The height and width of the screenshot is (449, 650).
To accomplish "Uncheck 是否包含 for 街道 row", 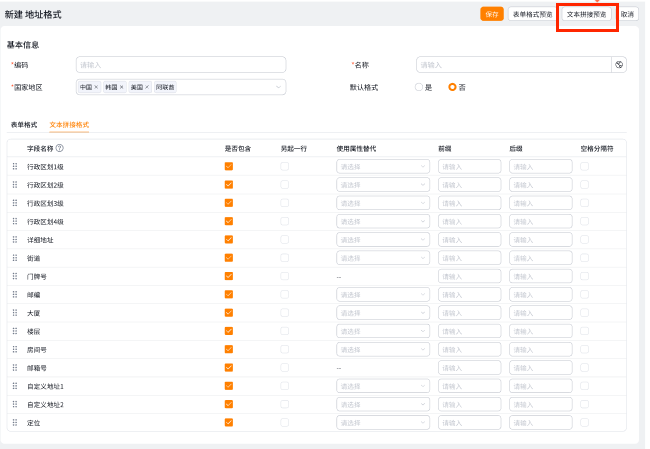I will (x=229, y=258).
